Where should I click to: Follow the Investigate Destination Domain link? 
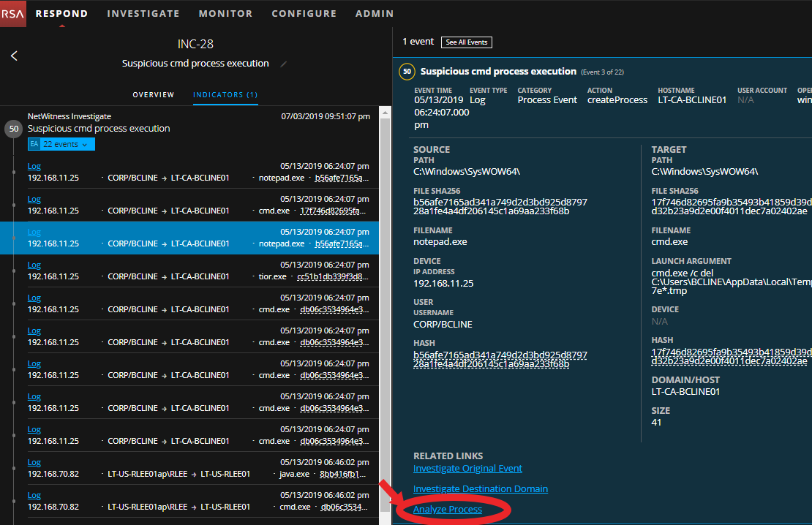coord(480,489)
